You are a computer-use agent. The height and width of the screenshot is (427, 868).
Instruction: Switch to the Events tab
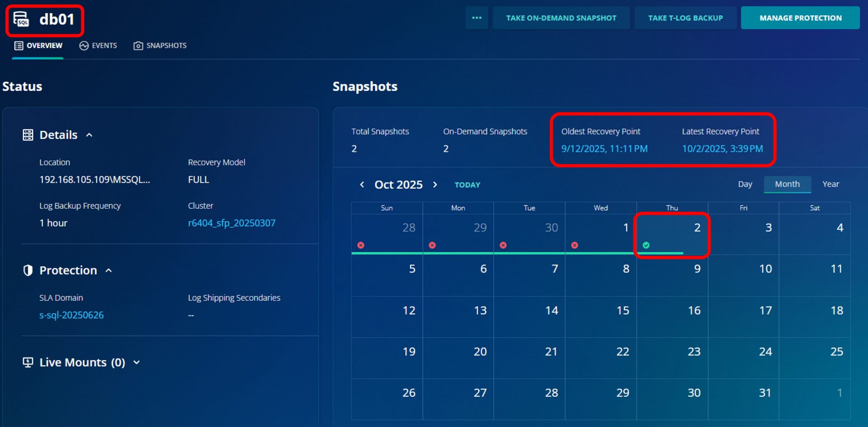[98, 46]
